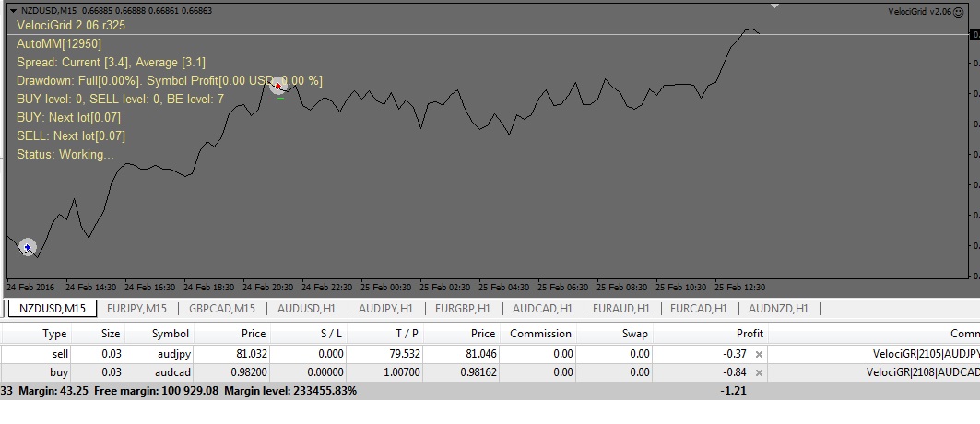Click the 24 Feb 2016 time axis label
This screenshot has width=980, height=424.
pos(30,288)
